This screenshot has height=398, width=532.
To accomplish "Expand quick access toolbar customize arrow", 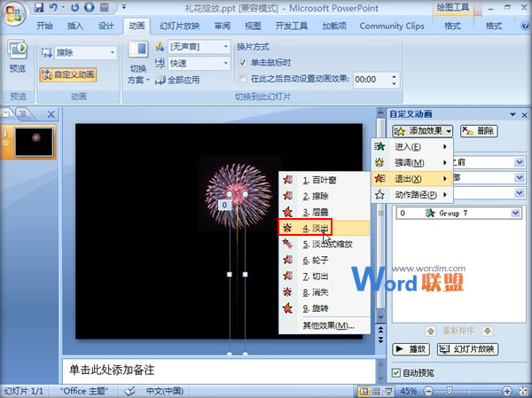I will (124, 7).
